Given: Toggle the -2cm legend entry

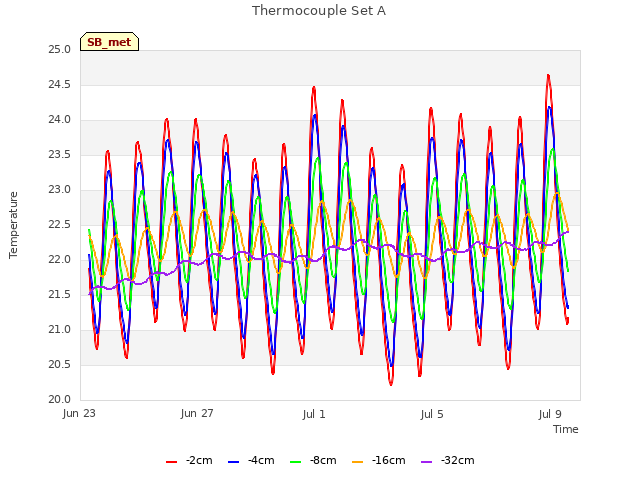Looking at the screenshot, I should (x=189, y=461).
